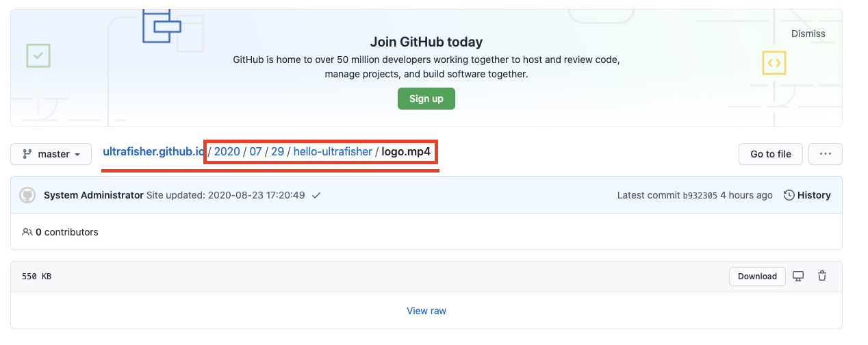This screenshot has width=868, height=345.
Task: Open commit History with clock icon
Action: tap(807, 195)
